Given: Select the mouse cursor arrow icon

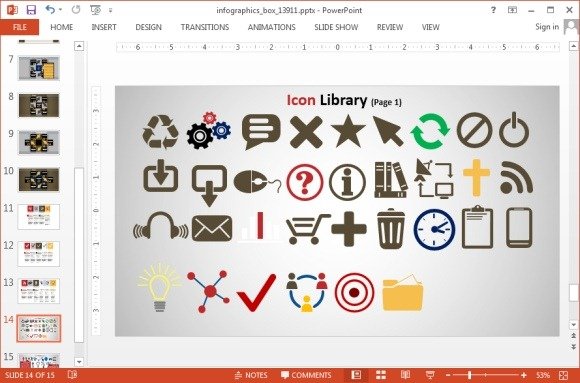Looking at the screenshot, I should (388, 131).
